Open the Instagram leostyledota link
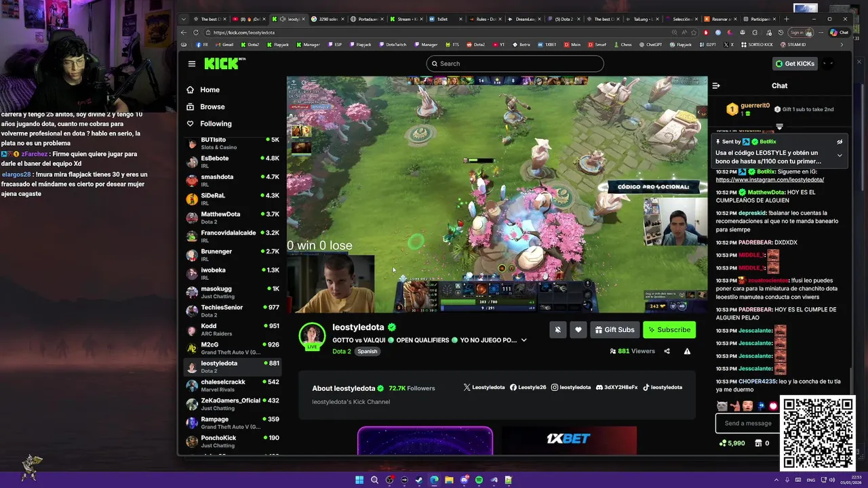The height and width of the screenshot is (488, 868). click(x=570, y=387)
